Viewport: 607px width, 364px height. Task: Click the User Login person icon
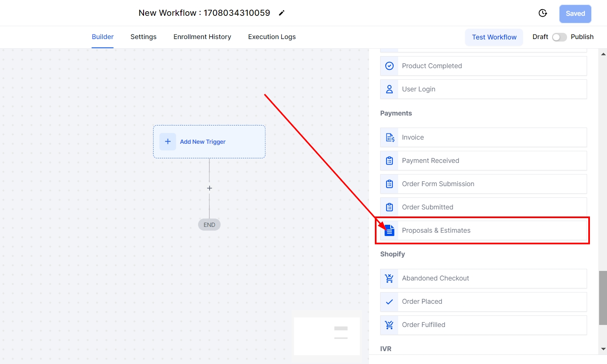(389, 89)
